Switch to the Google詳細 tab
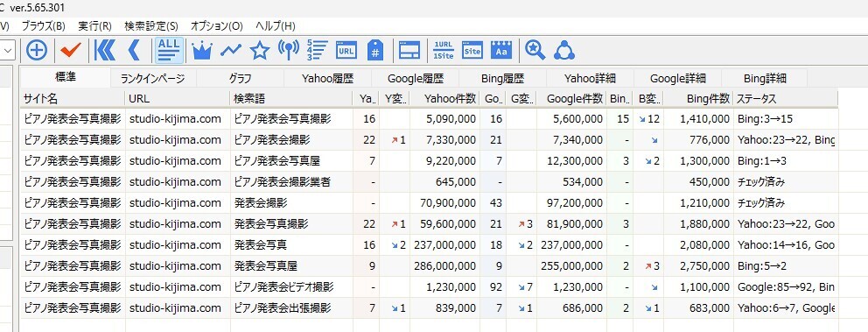 [x=677, y=79]
